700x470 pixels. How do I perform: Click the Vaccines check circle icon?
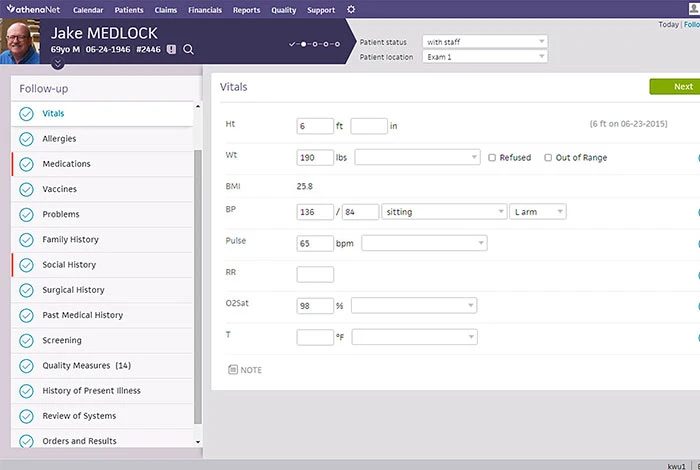point(26,189)
